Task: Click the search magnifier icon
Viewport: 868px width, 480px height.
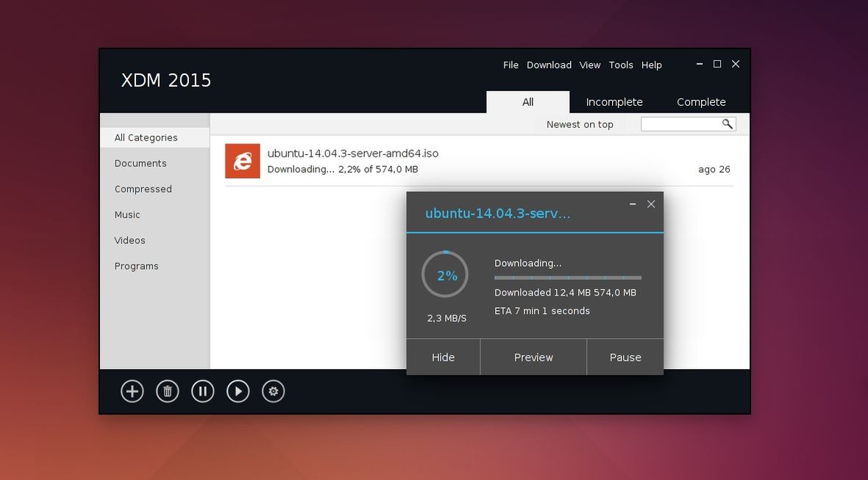Action: click(x=728, y=124)
